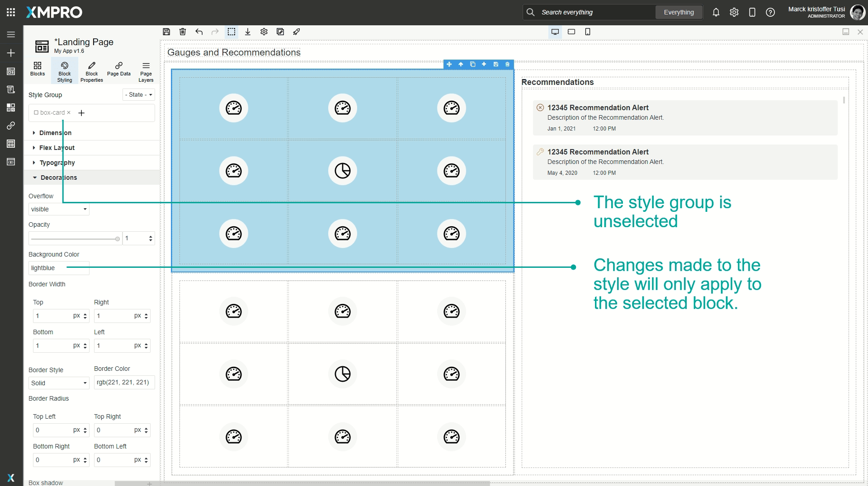Save the landing page layout
The image size is (868, 486).
tap(166, 32)
